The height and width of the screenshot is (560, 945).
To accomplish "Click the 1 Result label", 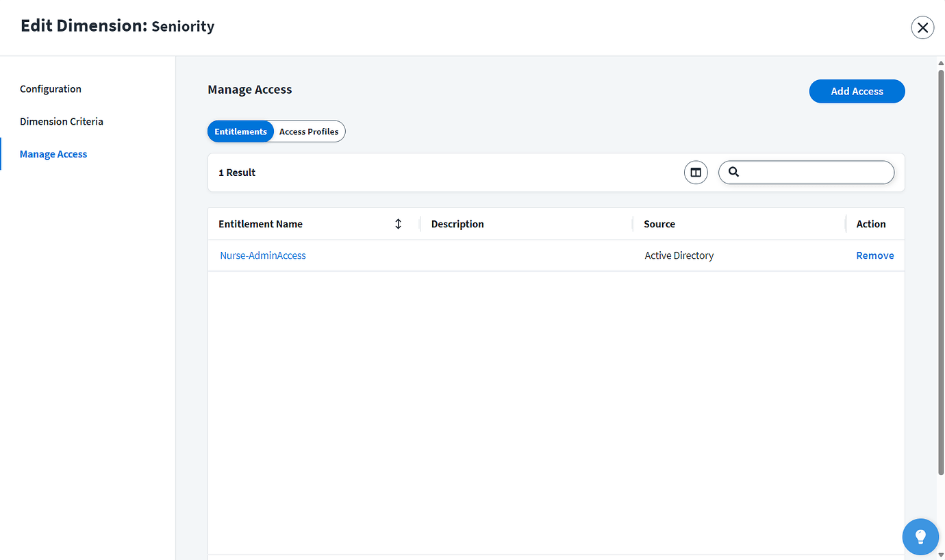I will click(237, 172).
